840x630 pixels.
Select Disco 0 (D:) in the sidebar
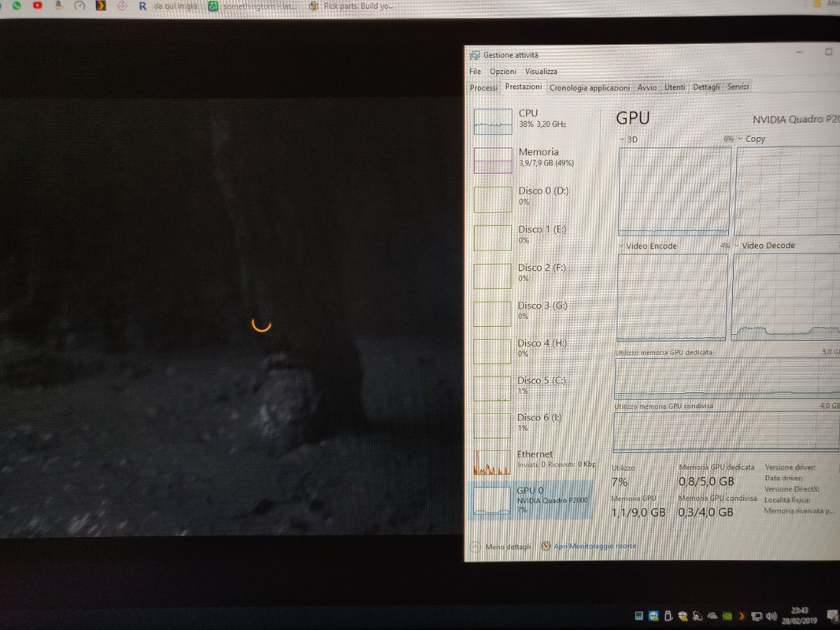[533, 198]
